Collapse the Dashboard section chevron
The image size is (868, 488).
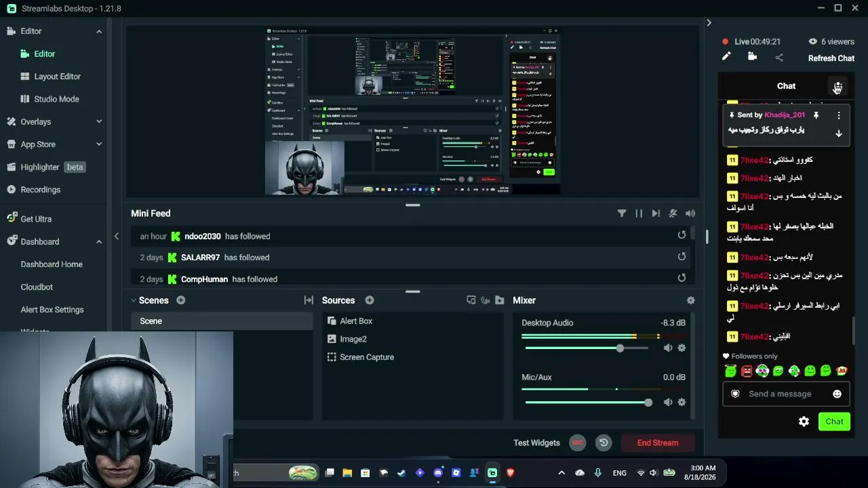(99, 242)
